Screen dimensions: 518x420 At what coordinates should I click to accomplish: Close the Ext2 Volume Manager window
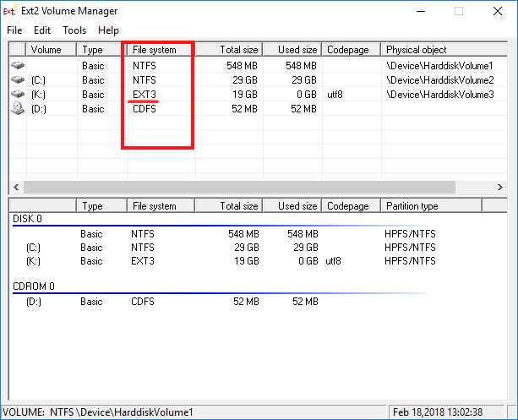498,11
